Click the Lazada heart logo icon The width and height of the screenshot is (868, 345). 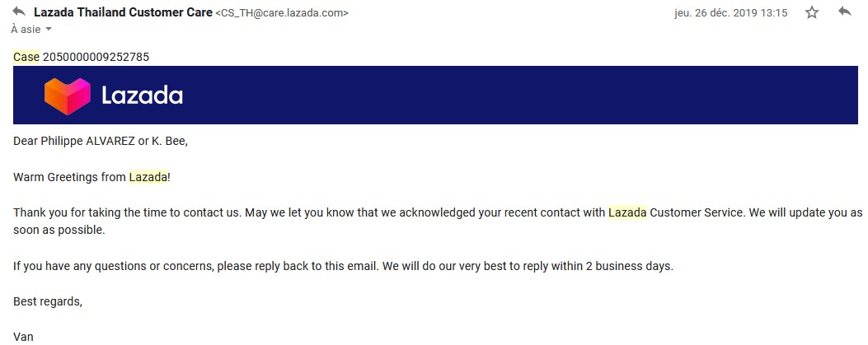pyautogui.click(x=67, y=96)
